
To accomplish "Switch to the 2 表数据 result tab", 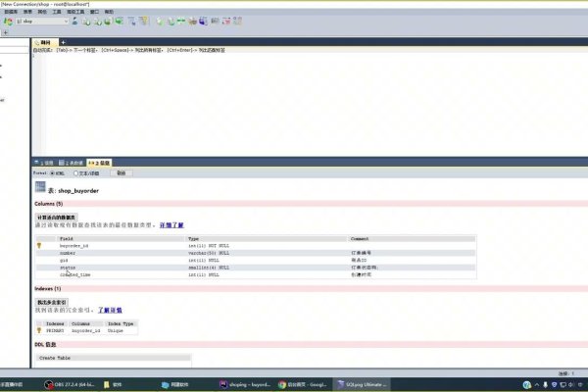I will [72, 163].
